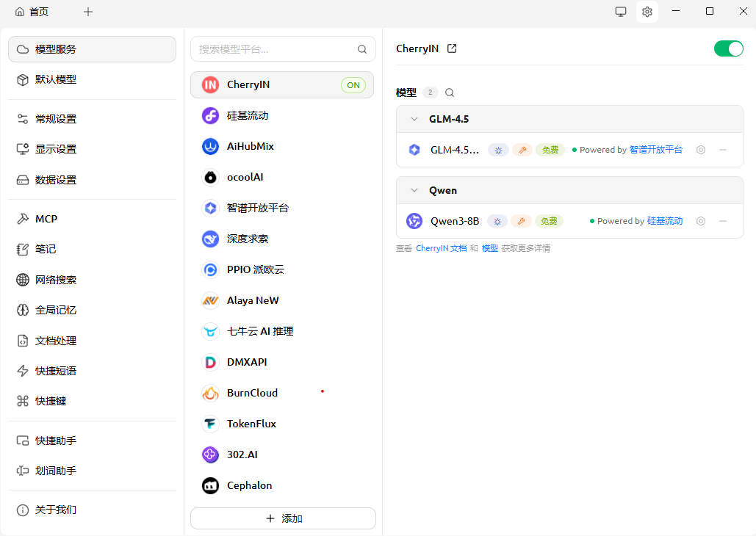Image resolution: width=756 pixels, height=536 pixels.
Task: Open MCP settings section
Action: click(x=92, y=219)
